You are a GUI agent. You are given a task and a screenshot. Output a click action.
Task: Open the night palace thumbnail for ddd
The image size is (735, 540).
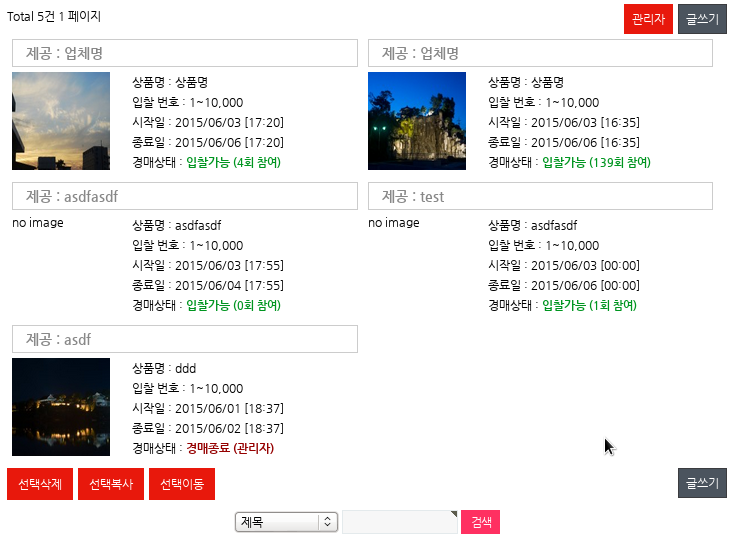point(61,407)
